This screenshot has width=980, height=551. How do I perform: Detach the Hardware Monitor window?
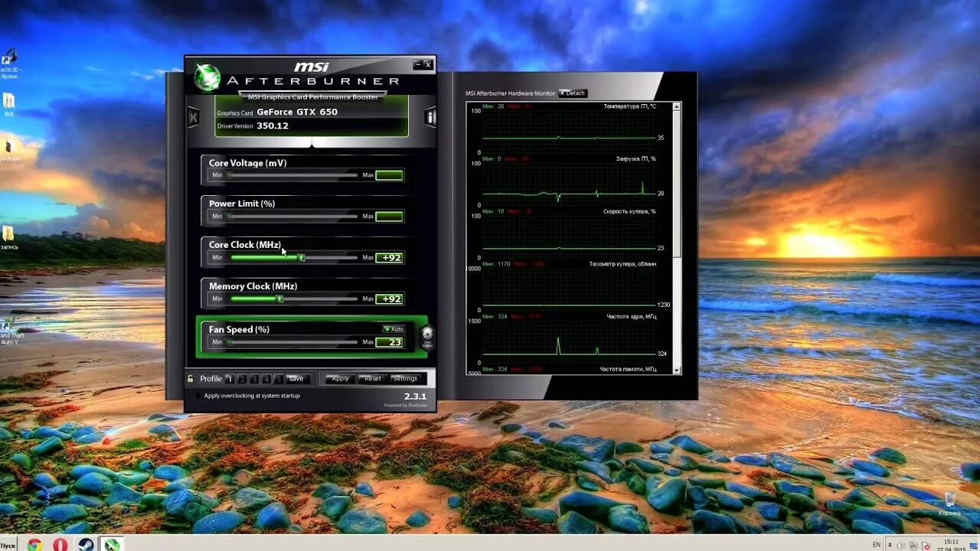[573, 93]
